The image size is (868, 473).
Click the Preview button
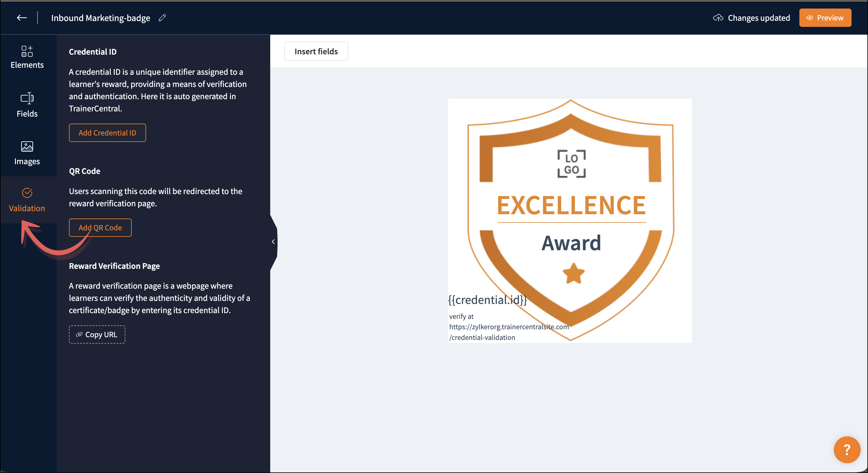click(x=825, y=18)
